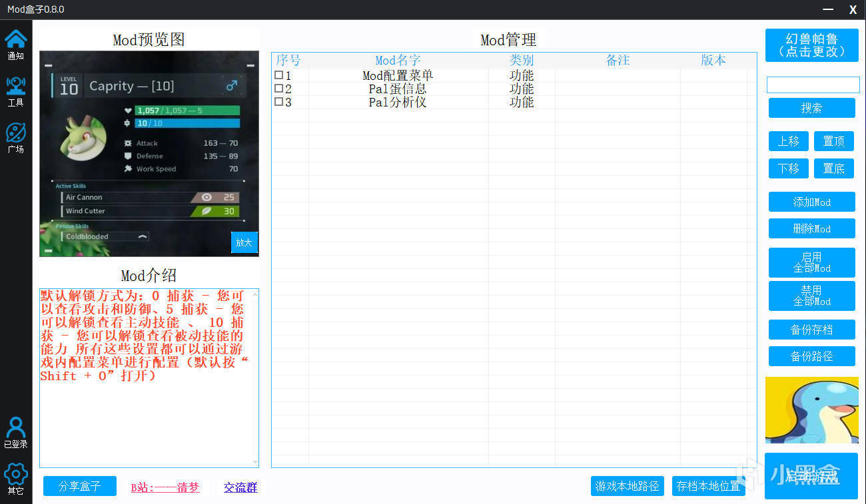The width and height of the screenshot is (866, 504).
Task: Click the 游戏本地路径 button
Action: pyautogui.click(x=627, y=486)
